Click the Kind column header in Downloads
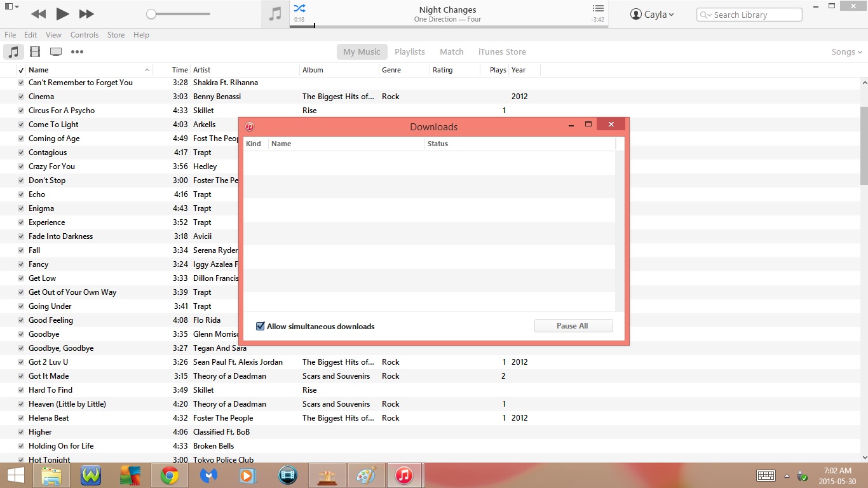This screenshot has width=868, height=488. point(255,144)
